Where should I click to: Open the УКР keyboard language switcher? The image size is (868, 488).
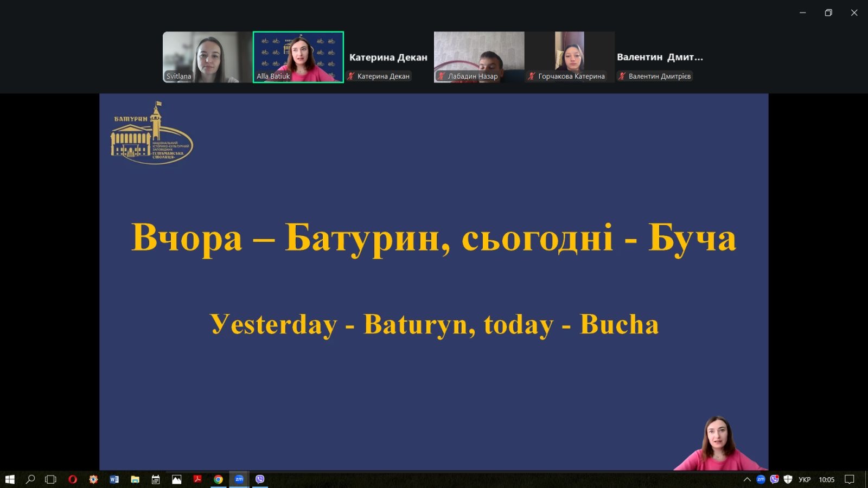point(805,479)
